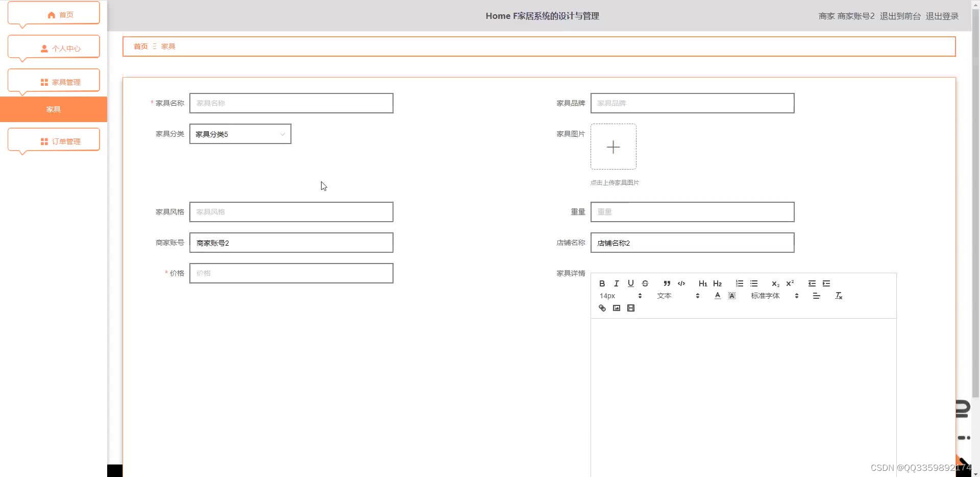Viewport: 980px width, 477px height.
Task: Open the text alignment options
Action: [816, 296]
